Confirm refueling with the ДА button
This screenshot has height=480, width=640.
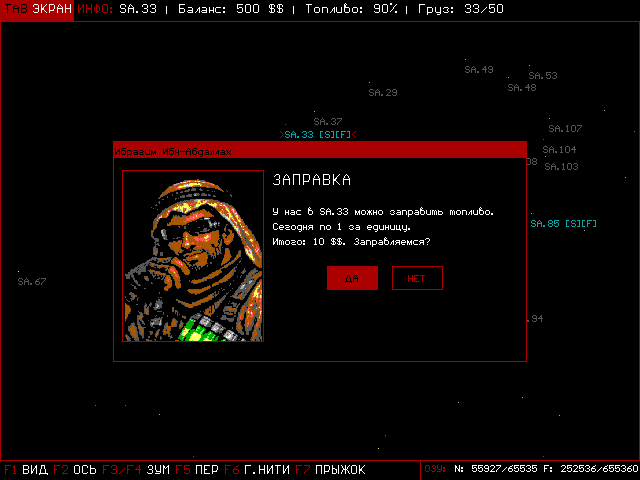[x=352, y=278]
